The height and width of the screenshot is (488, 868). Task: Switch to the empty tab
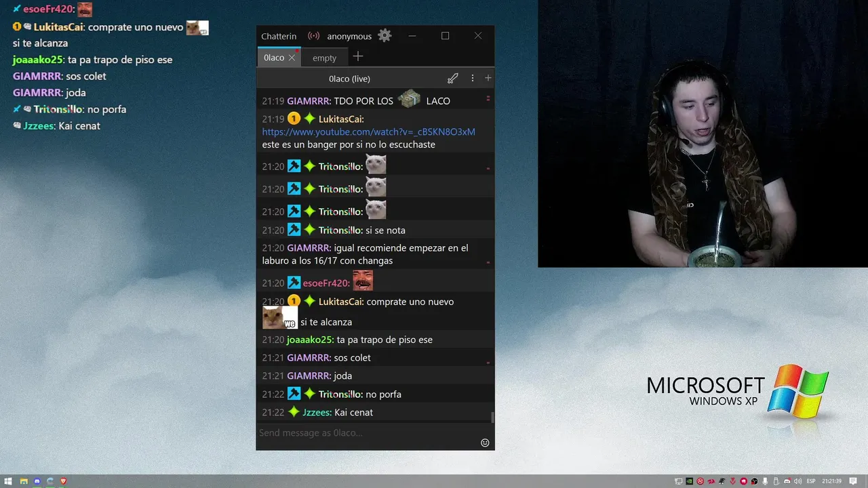[324, 58]
